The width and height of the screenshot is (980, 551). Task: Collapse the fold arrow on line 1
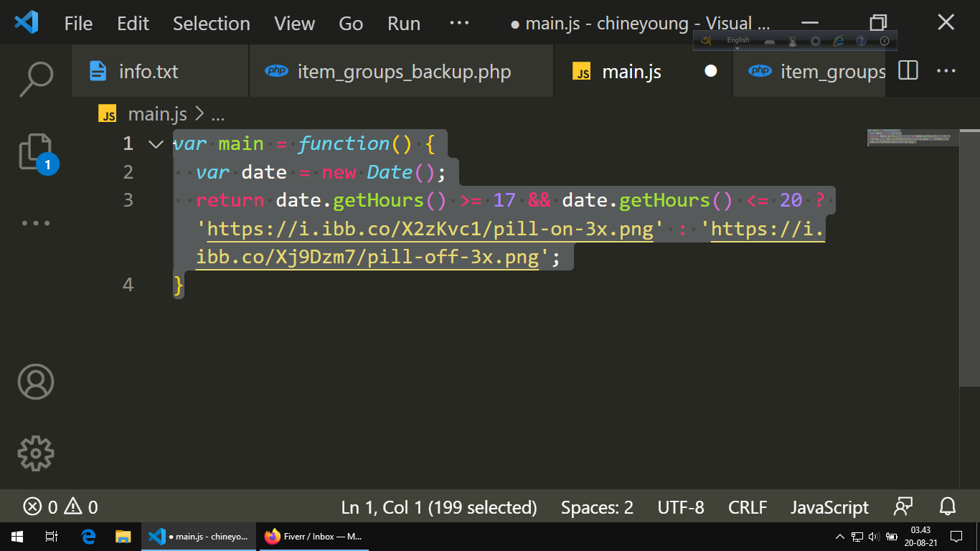pyautogui.click(x=156, y=144)
